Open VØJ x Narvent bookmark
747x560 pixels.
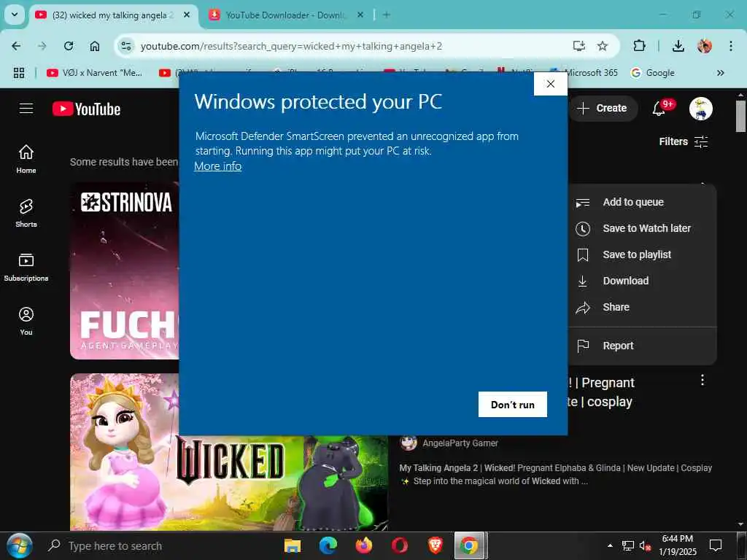94,73
